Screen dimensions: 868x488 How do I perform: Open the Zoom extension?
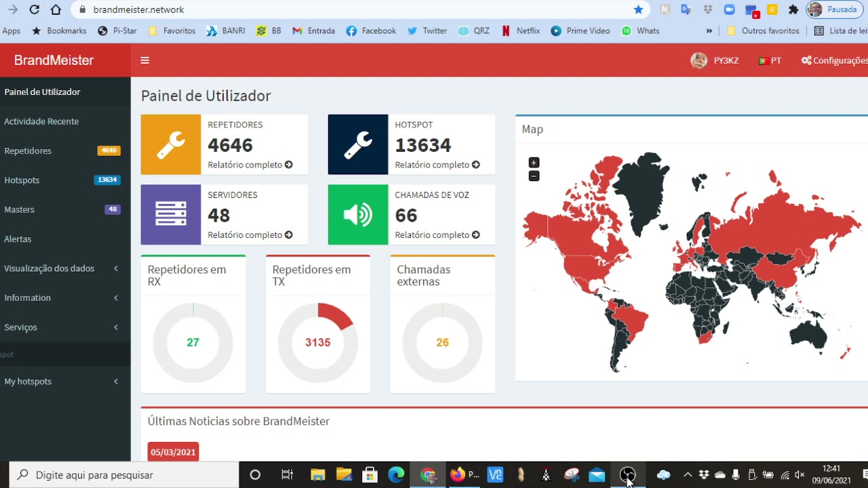click(x=729, y=9)
